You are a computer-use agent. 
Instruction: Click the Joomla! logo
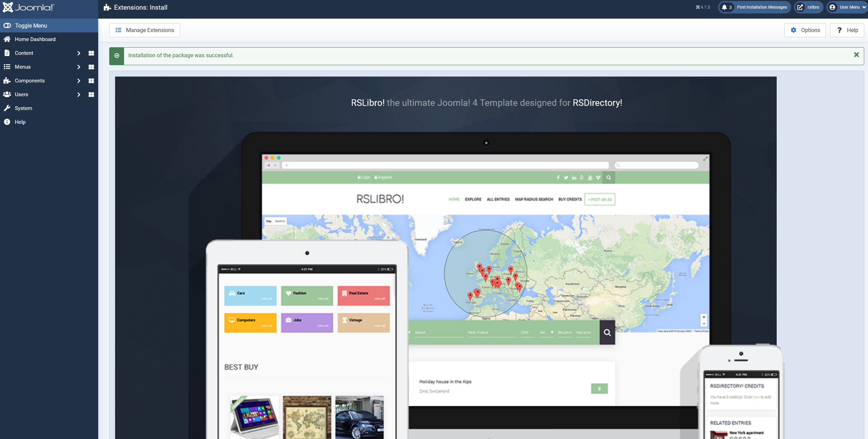click(29, 7)
